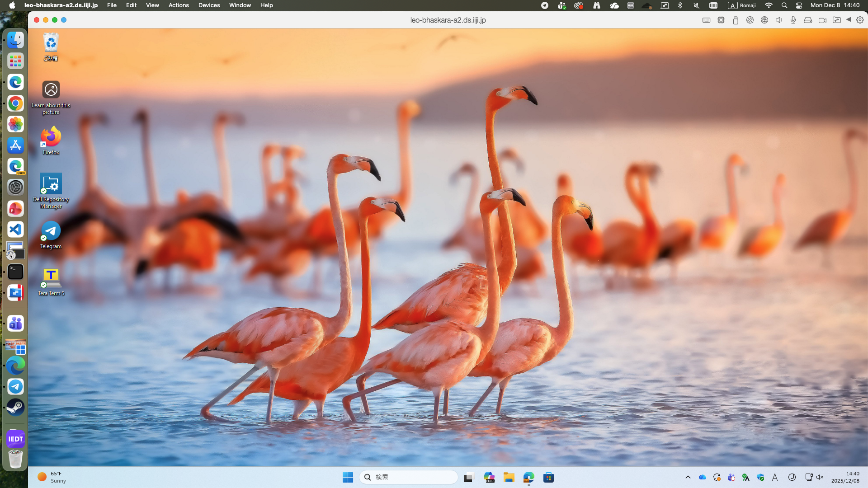Open the keyboard options in remote toolbar

coord(706,20)
